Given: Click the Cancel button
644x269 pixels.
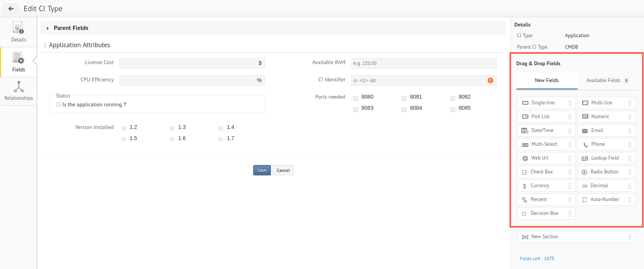Looking at the screenshot, I should (x=283, y=170).
